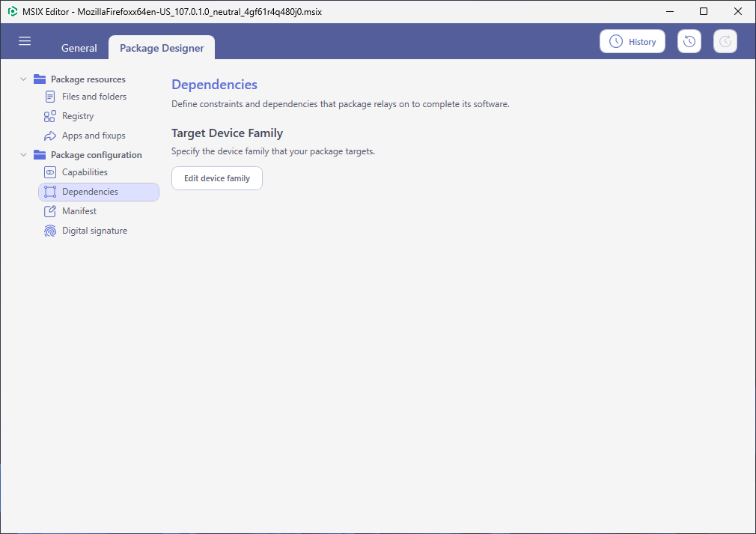
Task: Click the Edit device family button
Action: [x=217, y=178]
